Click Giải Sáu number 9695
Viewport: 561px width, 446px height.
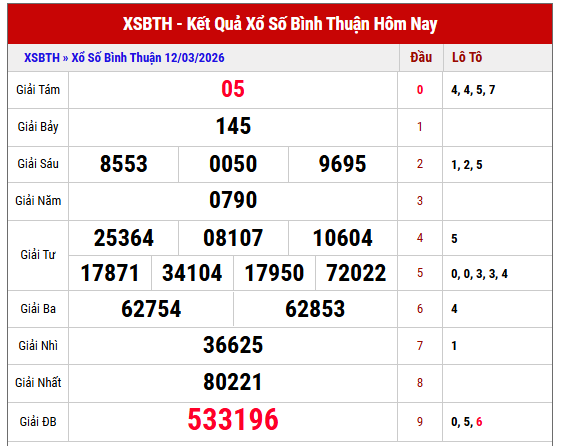tap(342, 164)
